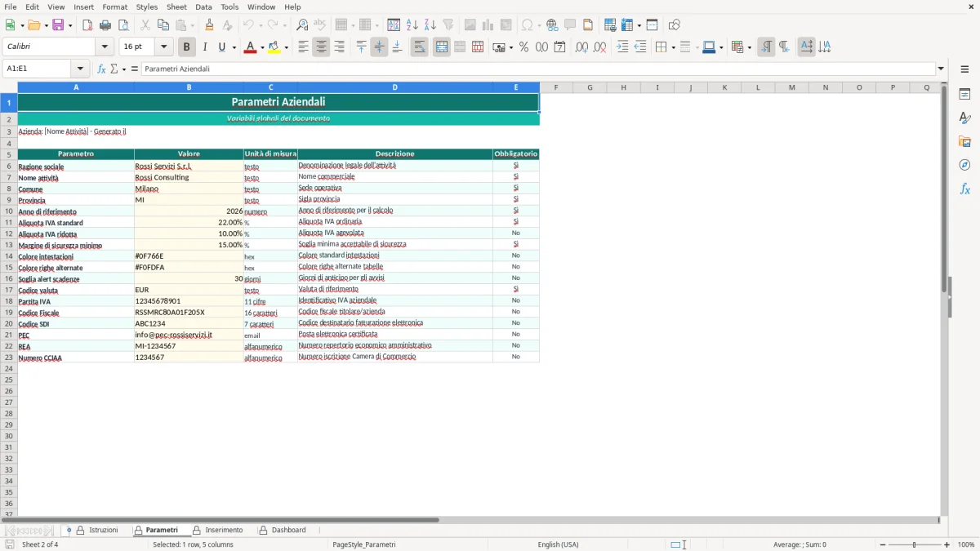Apply the red font color
The width and height of the screenshot is (980, 551).
point(251,47)
